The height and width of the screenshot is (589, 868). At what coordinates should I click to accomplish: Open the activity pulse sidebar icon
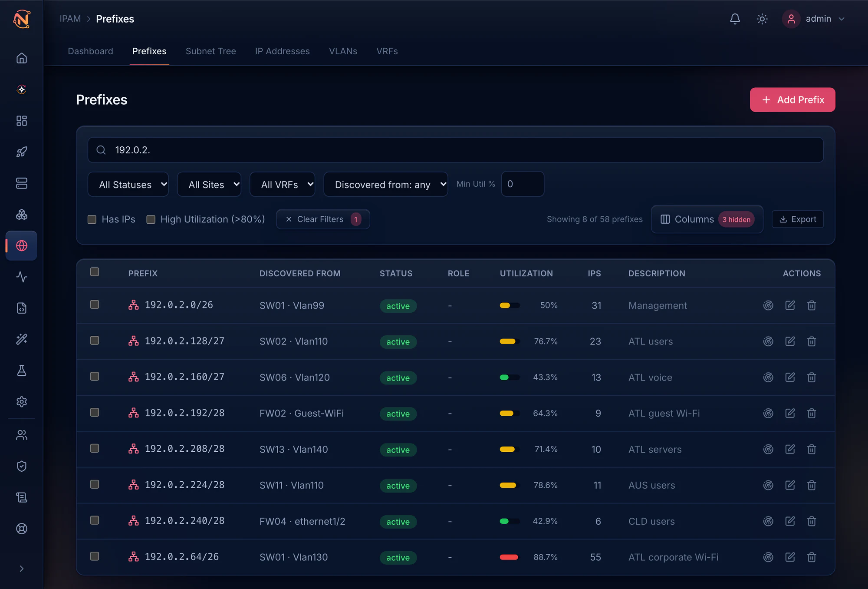pyautogui.click(x=22, y=277)
